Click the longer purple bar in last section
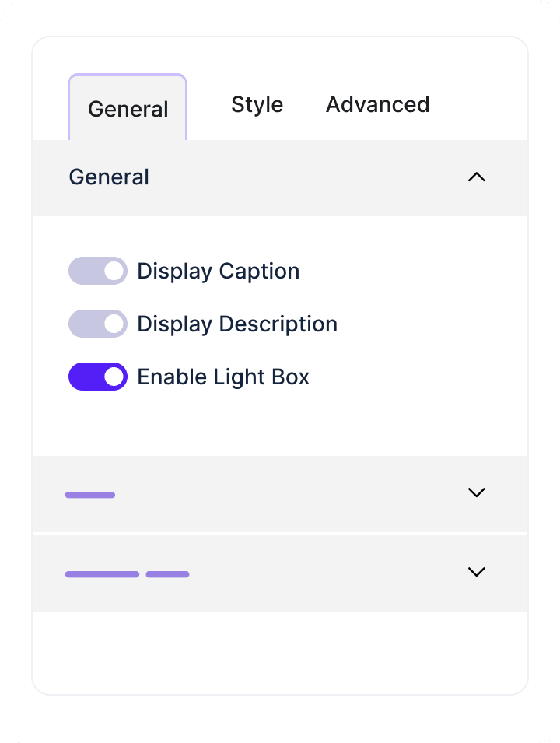 [x=102, y=574]
